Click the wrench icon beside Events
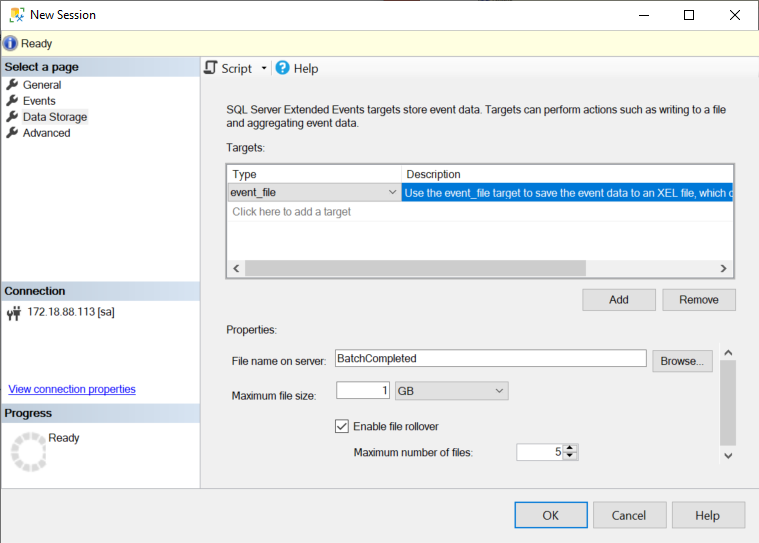 (x=12, y=101)
